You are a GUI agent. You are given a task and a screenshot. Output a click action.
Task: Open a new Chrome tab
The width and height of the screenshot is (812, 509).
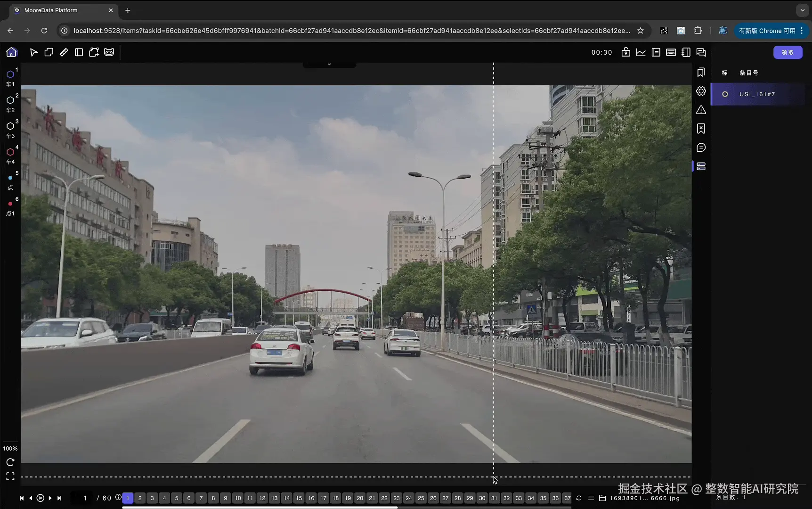128,10
